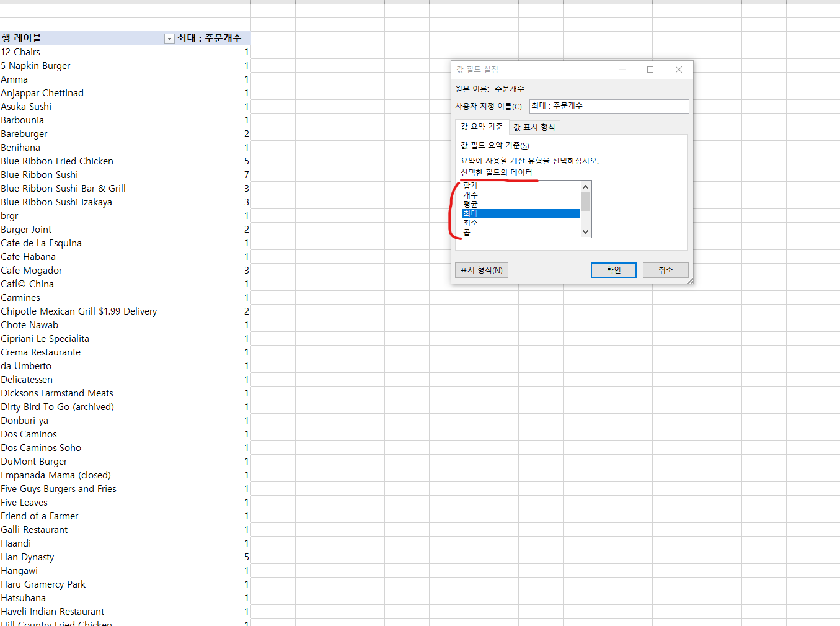Click the Bareburger cell
This screenshot has width=840, height=626.
click(87, 134)
